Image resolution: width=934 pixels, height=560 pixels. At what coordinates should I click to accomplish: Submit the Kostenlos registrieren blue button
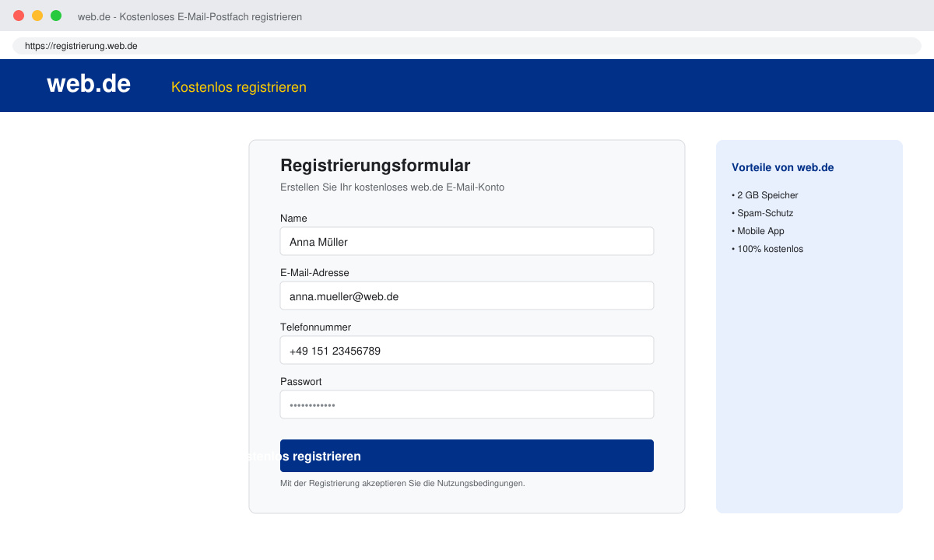tap(467, 456)
